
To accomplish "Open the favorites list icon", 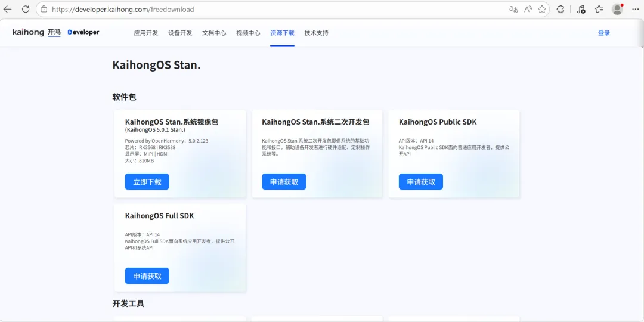I will pyautogui.click(x=599, y=9).
